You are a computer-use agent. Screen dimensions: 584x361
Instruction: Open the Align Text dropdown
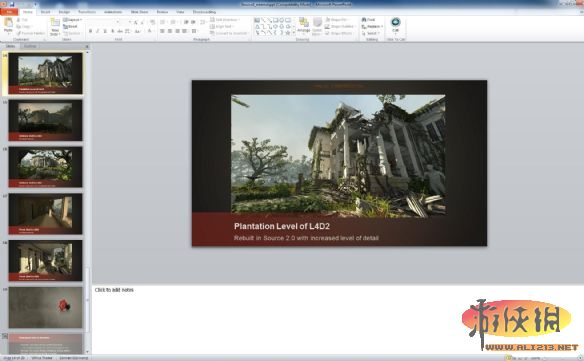pyautogui.click(x=222, y=26)
